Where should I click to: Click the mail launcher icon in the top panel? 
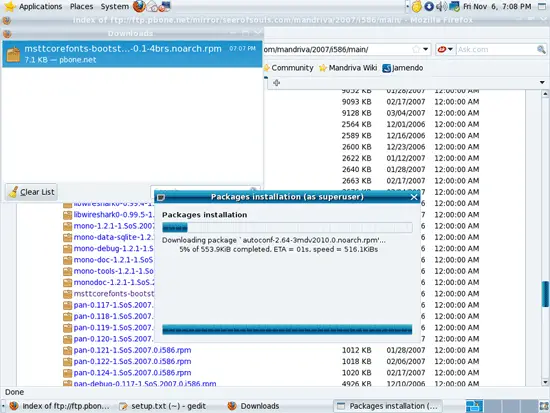point(152,6)
